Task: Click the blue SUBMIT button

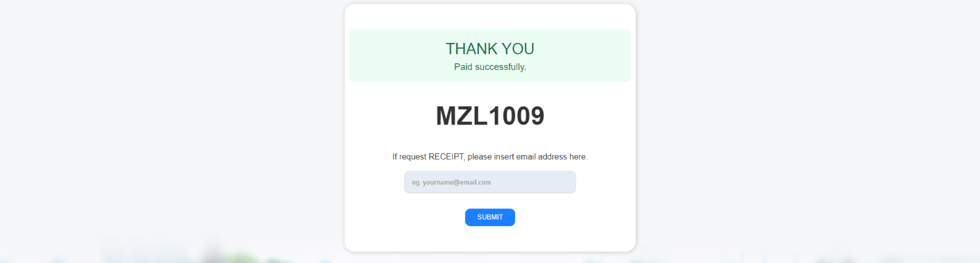Action: coord(489,217)
